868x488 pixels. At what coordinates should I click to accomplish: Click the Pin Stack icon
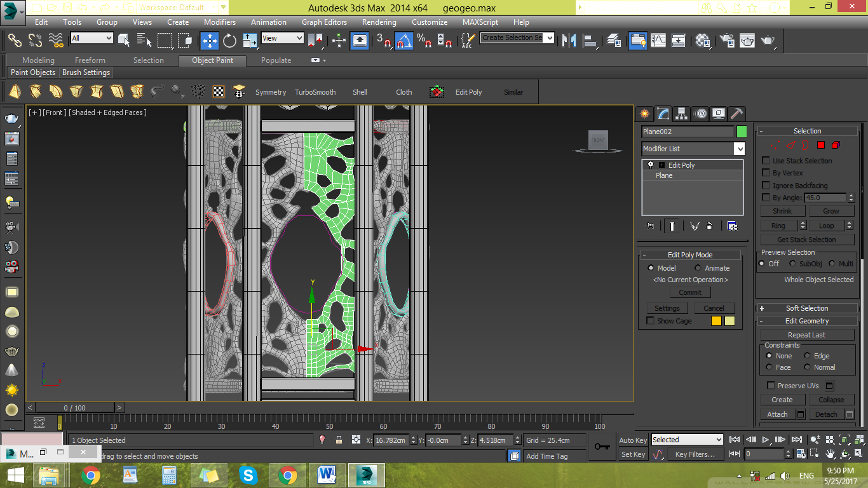point(649,226)
